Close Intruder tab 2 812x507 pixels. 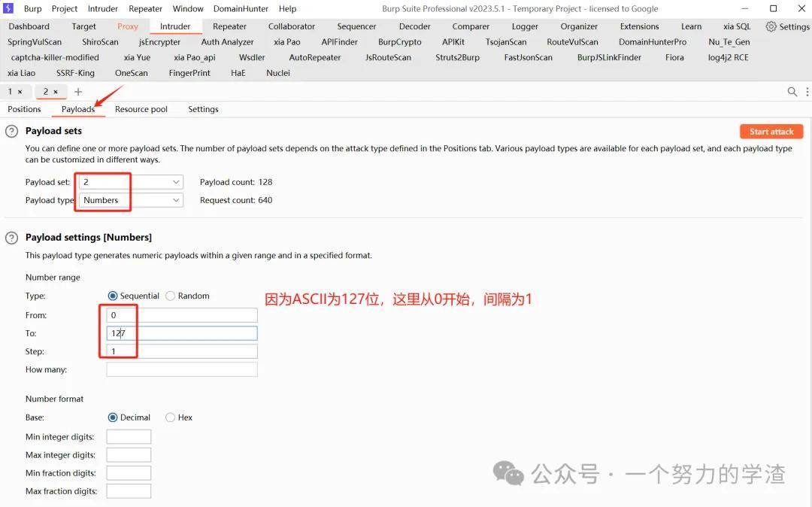[56, 92]
